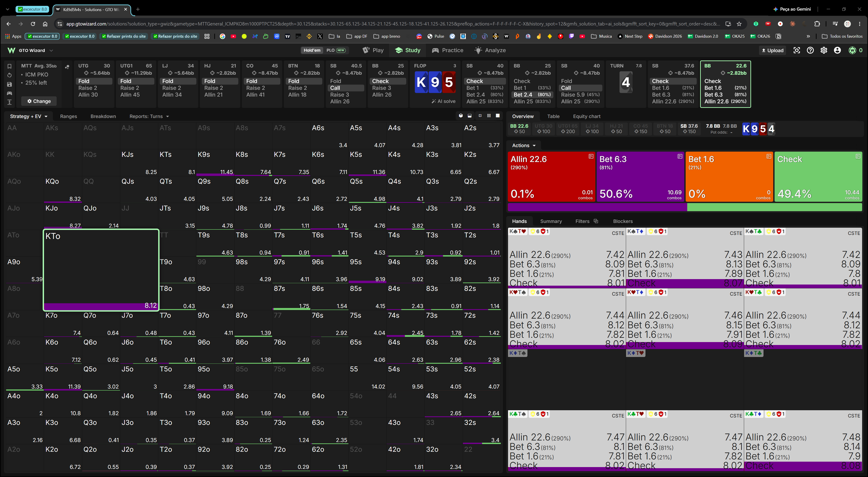868x477 pixels.
Task: Expand the Bet 6.3 action card icon
Action: coord(680,156)
